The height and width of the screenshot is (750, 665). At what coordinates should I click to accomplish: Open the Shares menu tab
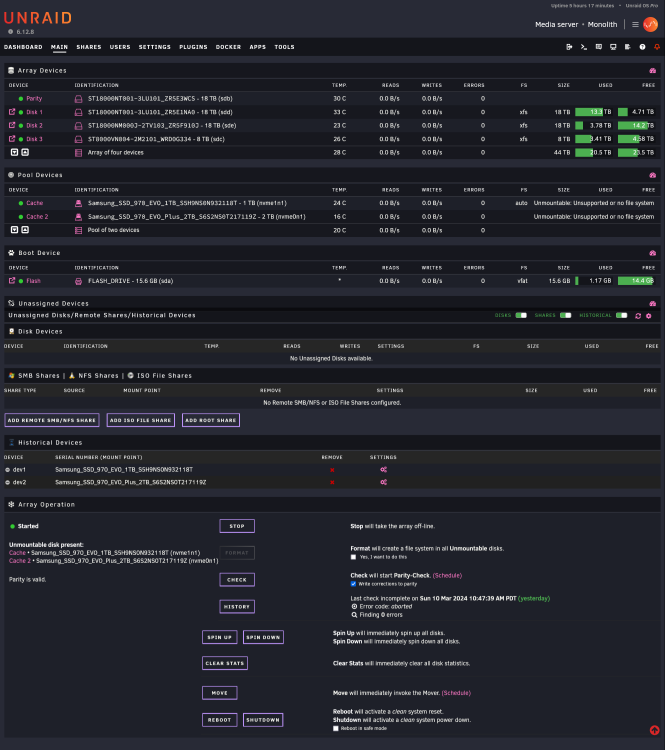click(89, 47)
